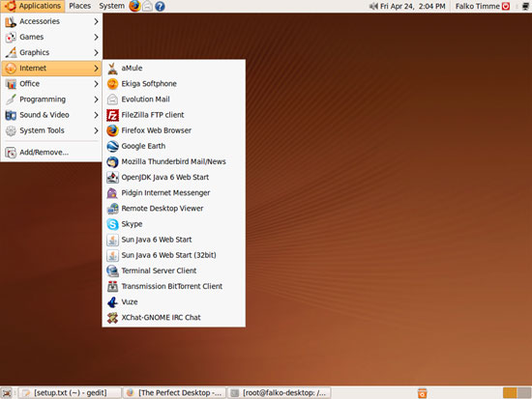Viewport: 532px width, 399px height.
Task: Open the help icon in top panel
Action: 160,6
